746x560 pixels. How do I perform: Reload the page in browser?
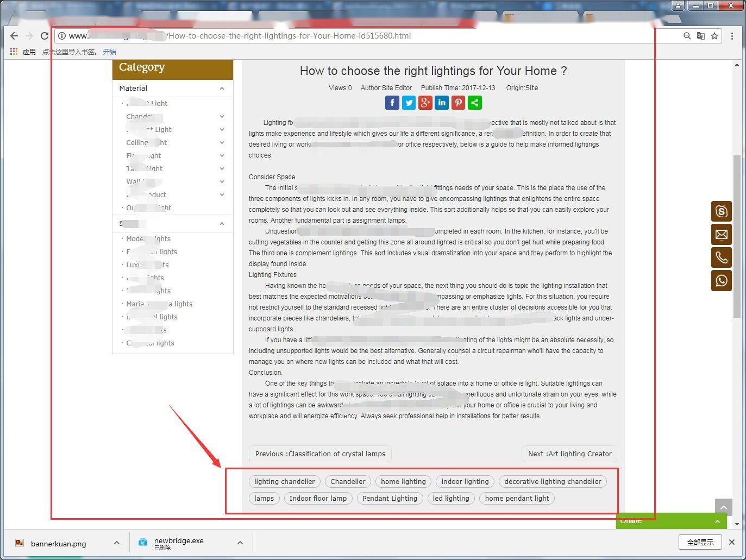coord(45,36)
